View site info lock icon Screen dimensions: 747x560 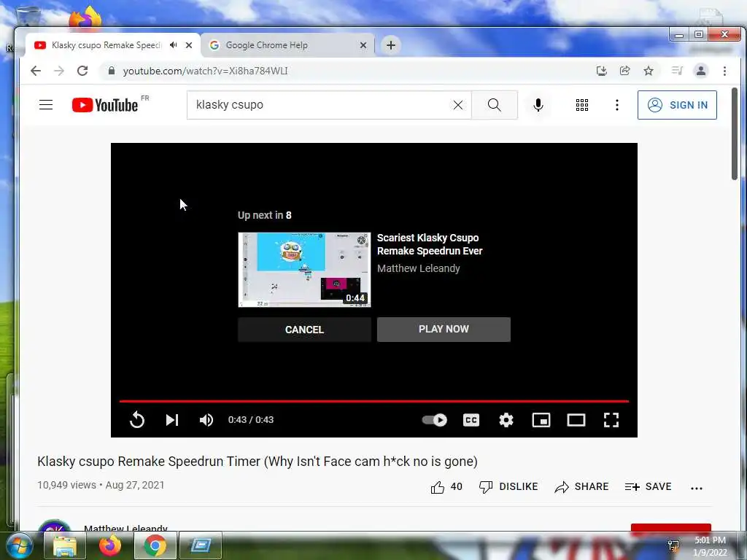[x=112, y=71]
